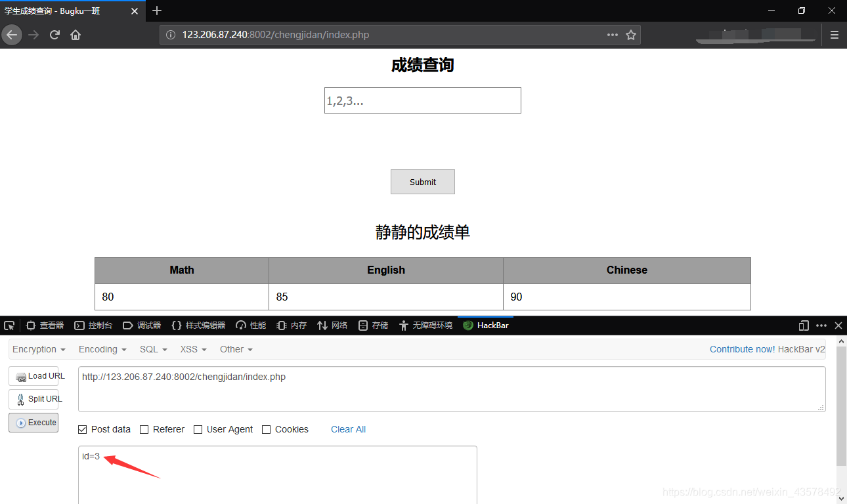
Task: Bookmark this page with the star
Action: click(x=631, y=35)
